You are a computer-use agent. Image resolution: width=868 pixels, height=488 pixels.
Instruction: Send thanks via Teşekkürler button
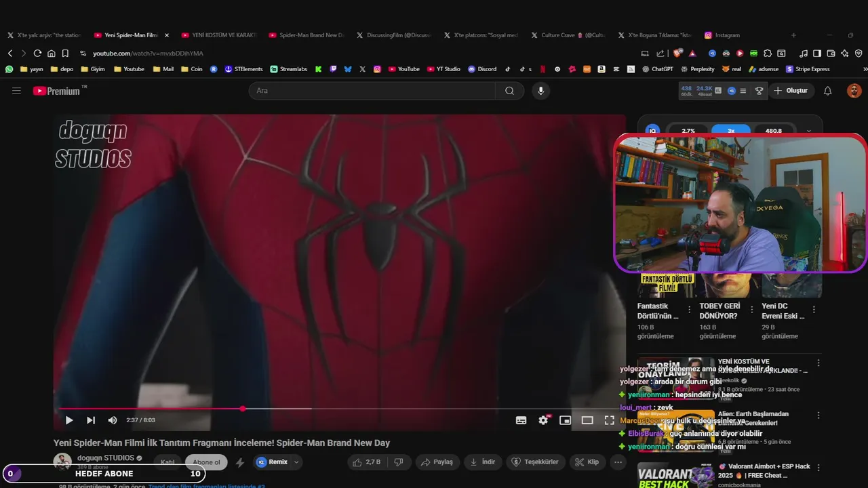tap(536, 462)
